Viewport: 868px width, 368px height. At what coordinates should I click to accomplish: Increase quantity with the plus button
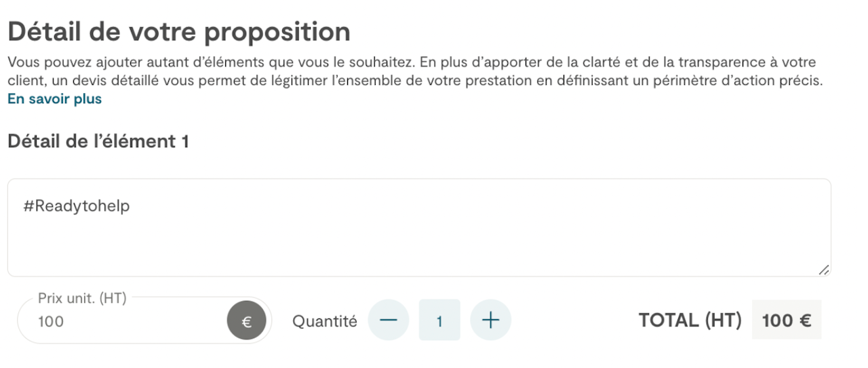coord(490,320)
